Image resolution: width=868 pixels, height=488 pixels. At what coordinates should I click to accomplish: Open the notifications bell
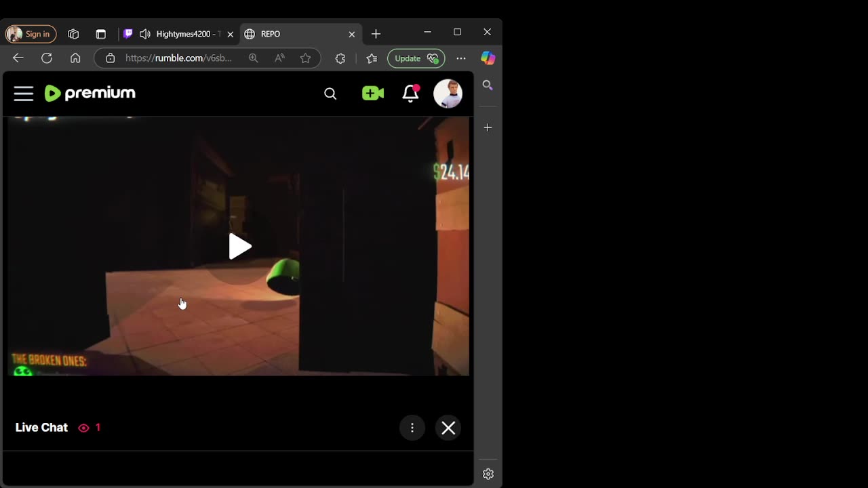click(410, 94)
